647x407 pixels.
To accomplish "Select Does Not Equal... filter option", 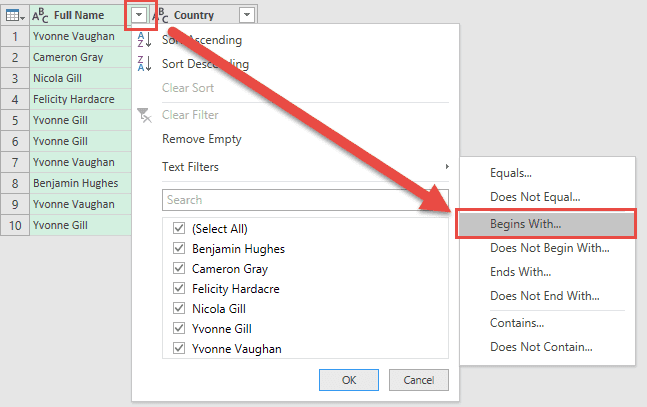I will [535, 197].
